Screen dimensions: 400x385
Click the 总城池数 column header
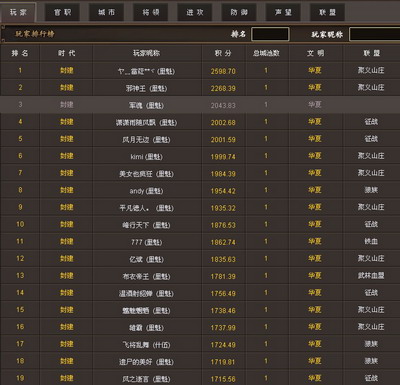(x=266, y=53)
